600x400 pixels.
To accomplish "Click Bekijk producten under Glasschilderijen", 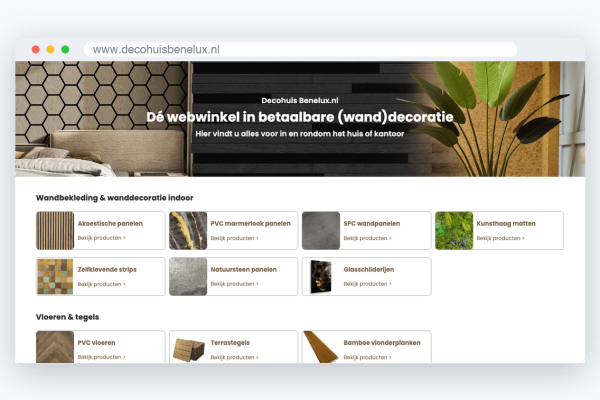I will 367,284.
